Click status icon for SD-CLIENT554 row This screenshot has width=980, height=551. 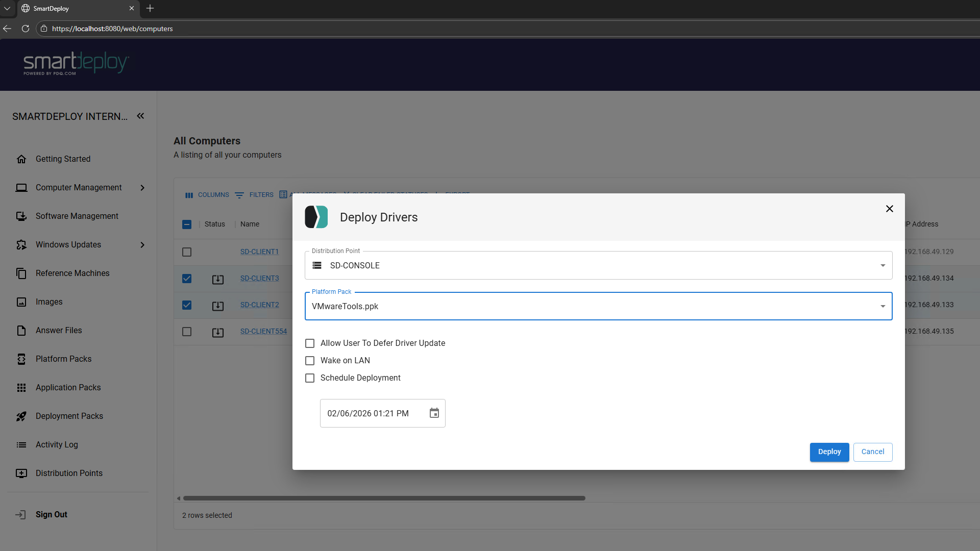point(218,332)
